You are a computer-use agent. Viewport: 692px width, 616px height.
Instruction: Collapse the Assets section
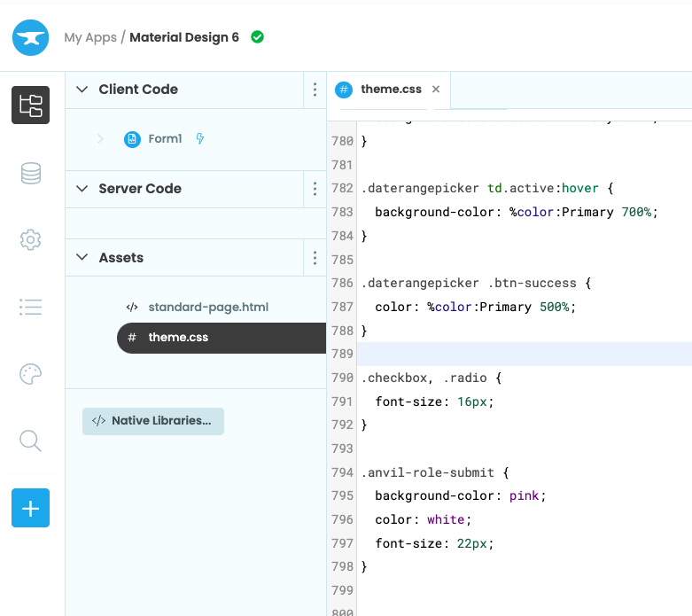82,258
